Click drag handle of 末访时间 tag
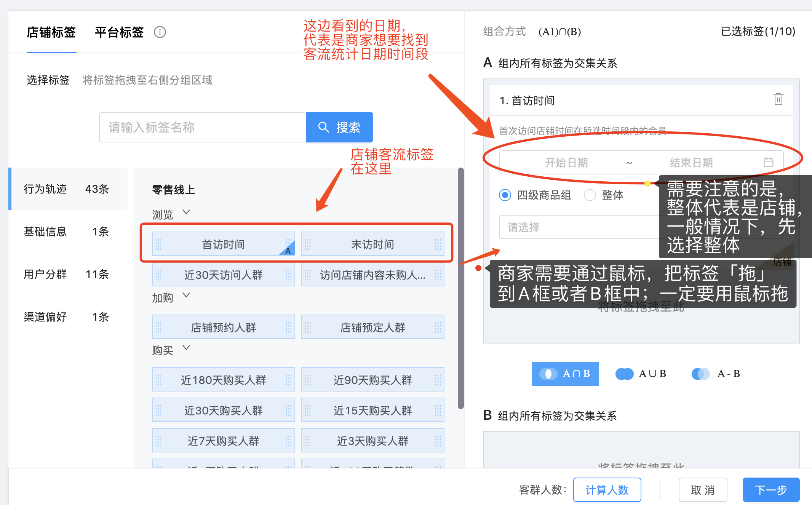The width and height of the screenshot is (812, 505). [308, 244]
